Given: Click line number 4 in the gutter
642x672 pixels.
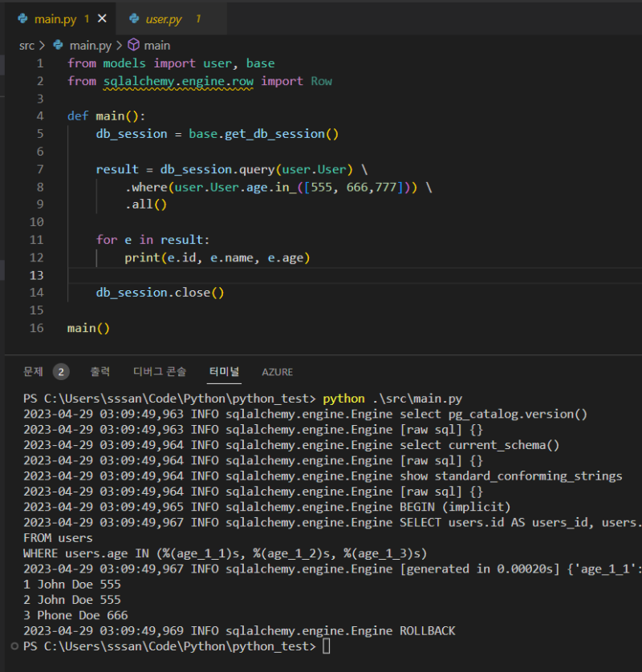Looking at the screenshot, I should pos(40,115).
